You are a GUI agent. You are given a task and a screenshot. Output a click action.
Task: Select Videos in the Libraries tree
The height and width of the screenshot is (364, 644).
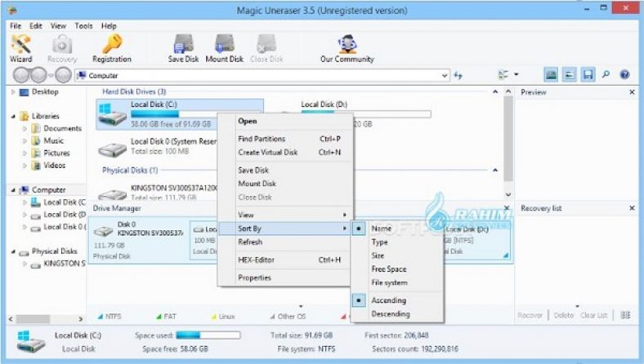coord(55,166)
